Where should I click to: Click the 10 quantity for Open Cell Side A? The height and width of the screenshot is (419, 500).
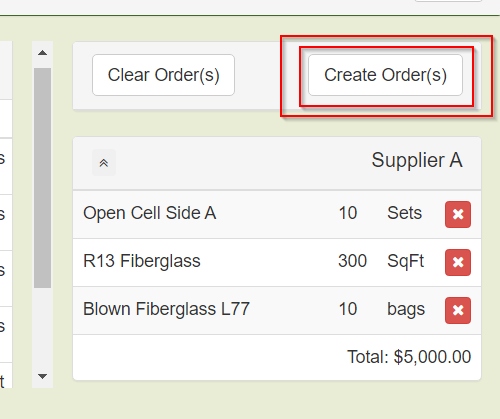(348, 213)
